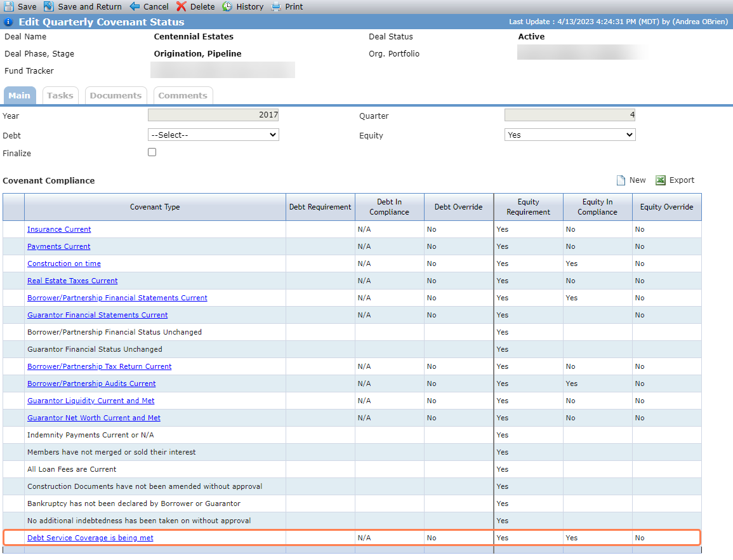The height and width of the screenshot is (560, 733).
Task: Click the Save disk icon
Action: 9,6
